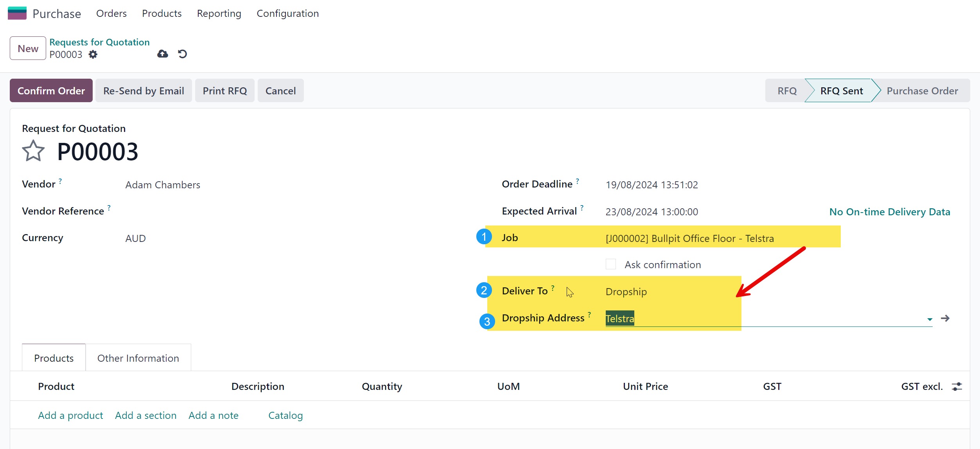Click the Add a product link
This screenshot has height=449, width=980.
click(70, 415)
